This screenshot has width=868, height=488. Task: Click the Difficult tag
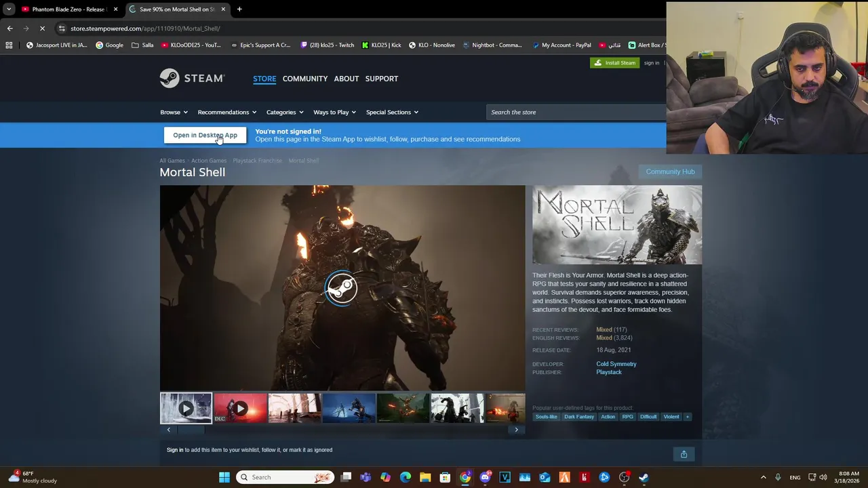[648, 417]
